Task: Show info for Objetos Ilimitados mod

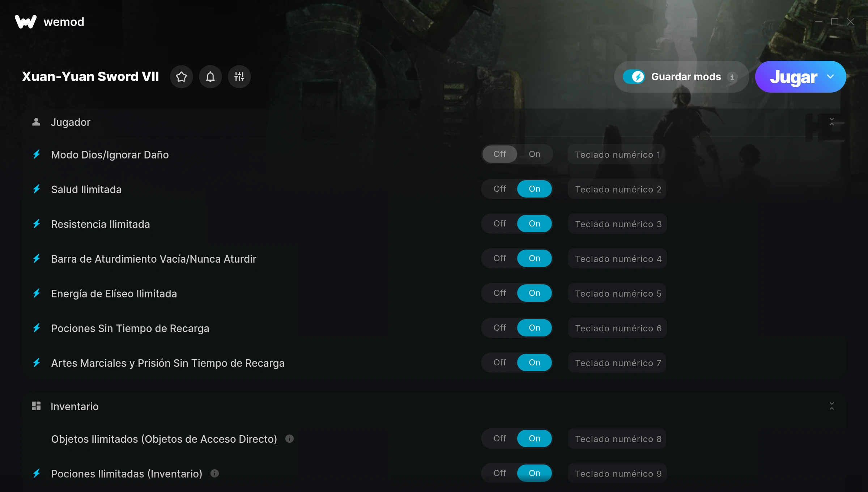Action: [289, 439]
